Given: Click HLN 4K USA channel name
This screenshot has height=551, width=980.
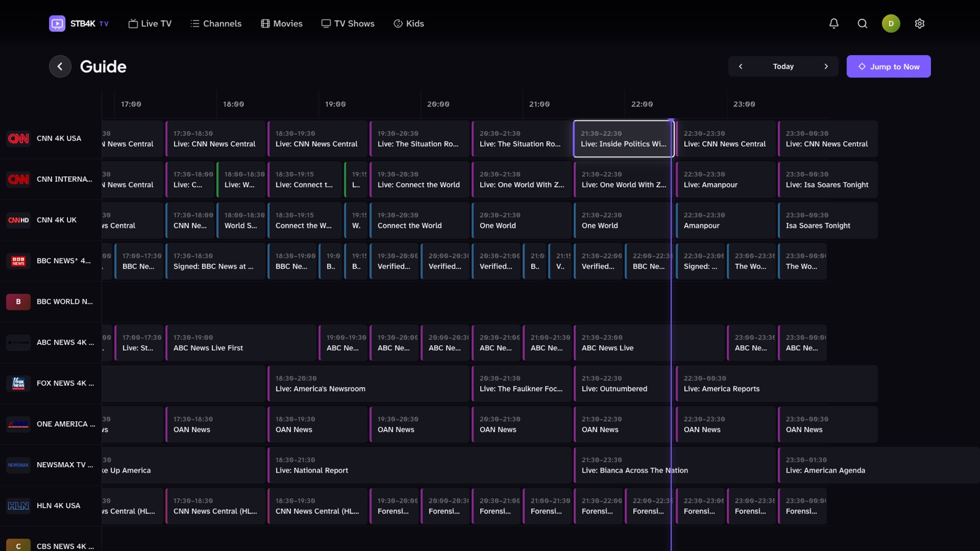Looking at the screenshot, I should [x=58, y=506].
